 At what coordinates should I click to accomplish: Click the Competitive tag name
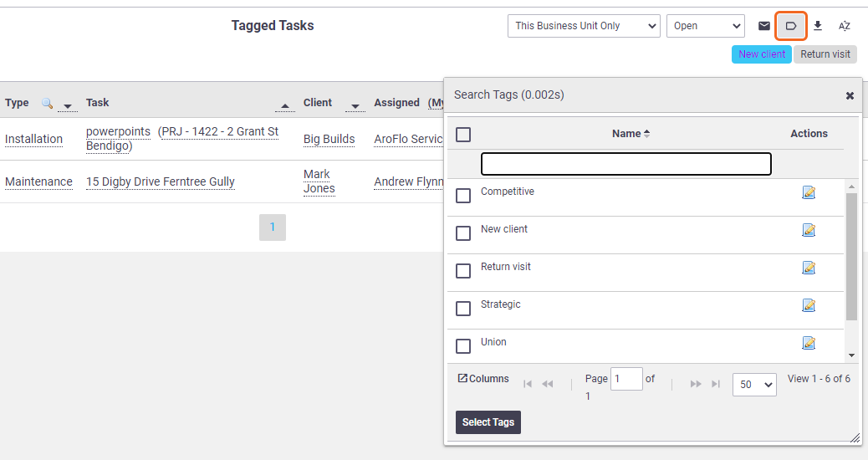point(508,192)
